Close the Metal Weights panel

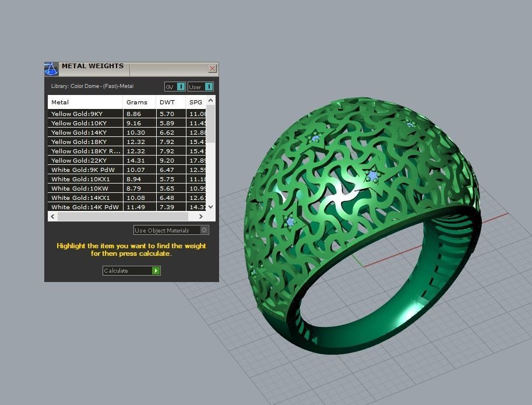point(213,69)
